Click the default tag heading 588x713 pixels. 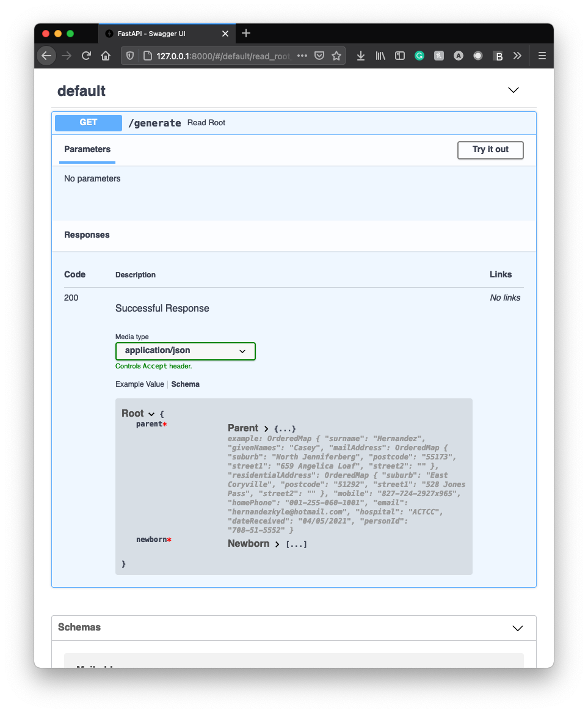(x=81, y=91)
